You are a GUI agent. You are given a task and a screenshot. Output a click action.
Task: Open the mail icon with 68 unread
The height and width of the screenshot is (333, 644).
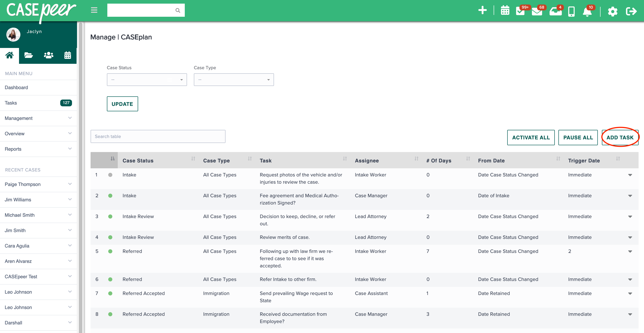click(x=537, y=12)
